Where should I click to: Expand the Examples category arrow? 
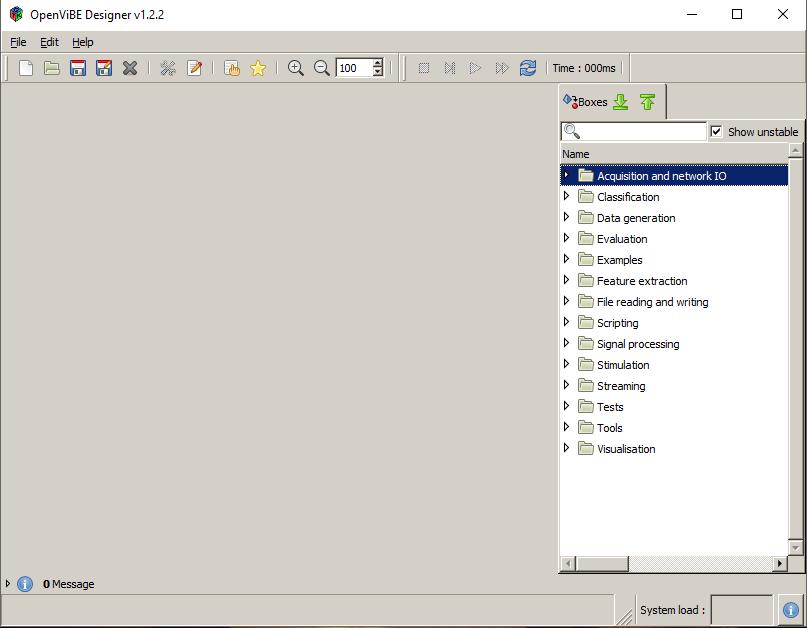566,259
